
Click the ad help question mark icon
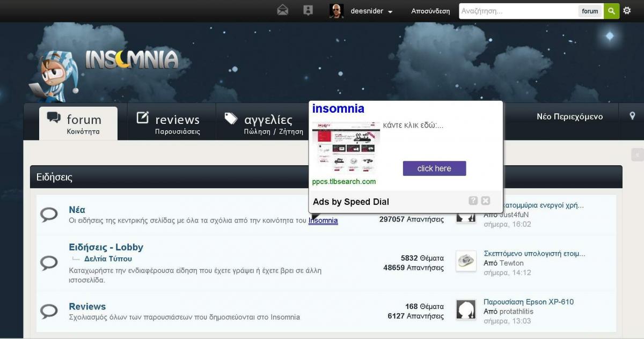coord(473,201)
